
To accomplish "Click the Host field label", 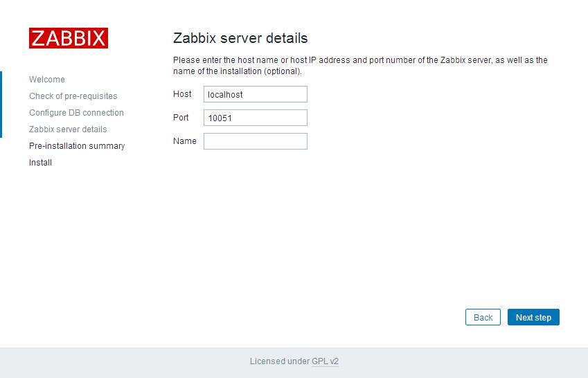I will (182, 93).
